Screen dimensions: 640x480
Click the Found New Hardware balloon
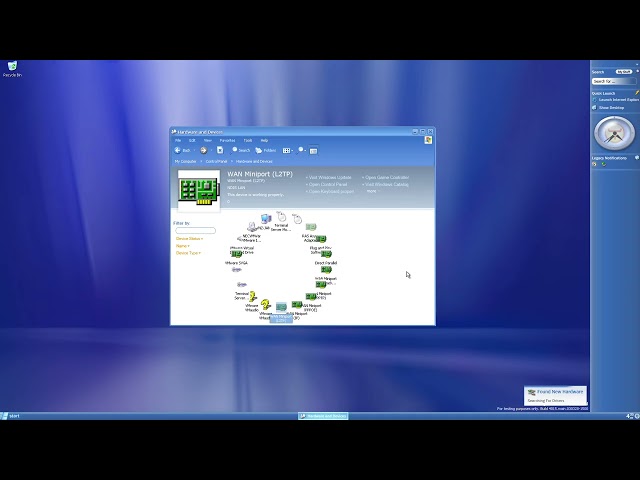556,396
